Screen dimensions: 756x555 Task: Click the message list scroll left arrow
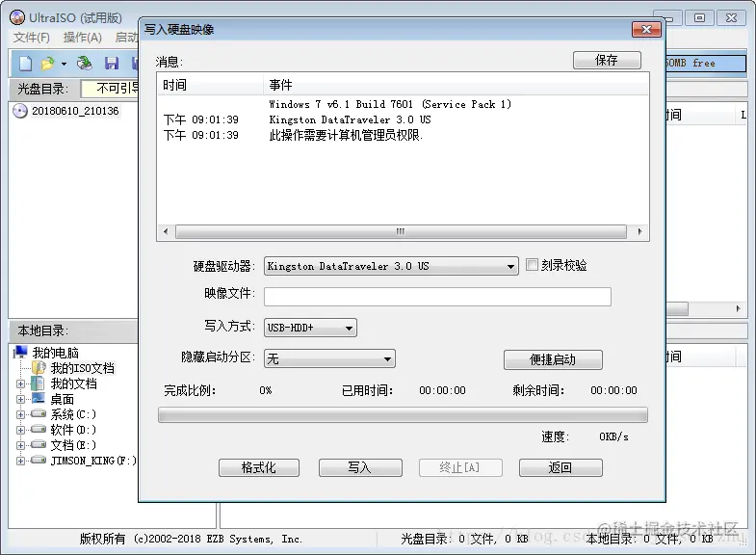pos(166,231)
